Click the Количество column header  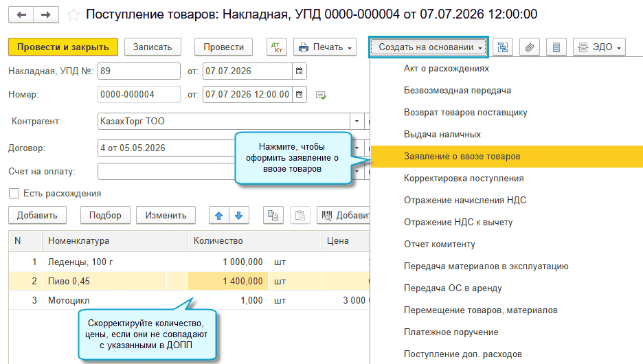coord(254,240)
